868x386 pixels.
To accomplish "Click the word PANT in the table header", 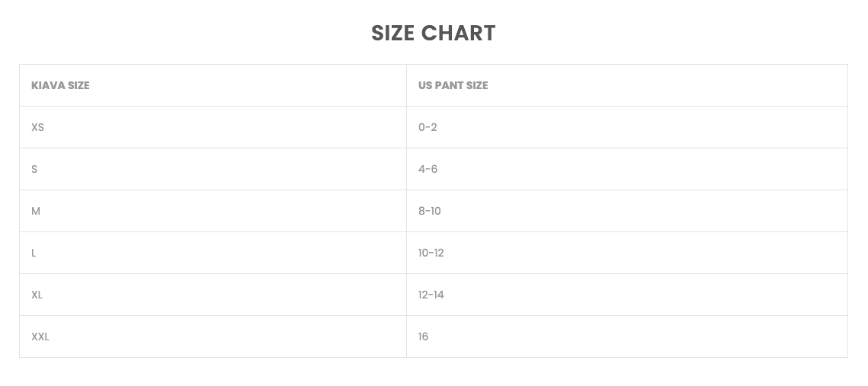I will 449,85.
